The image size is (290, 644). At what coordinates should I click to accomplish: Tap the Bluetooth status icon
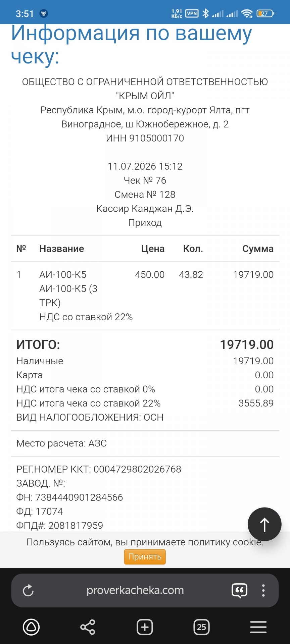click(x=205, y=13)
